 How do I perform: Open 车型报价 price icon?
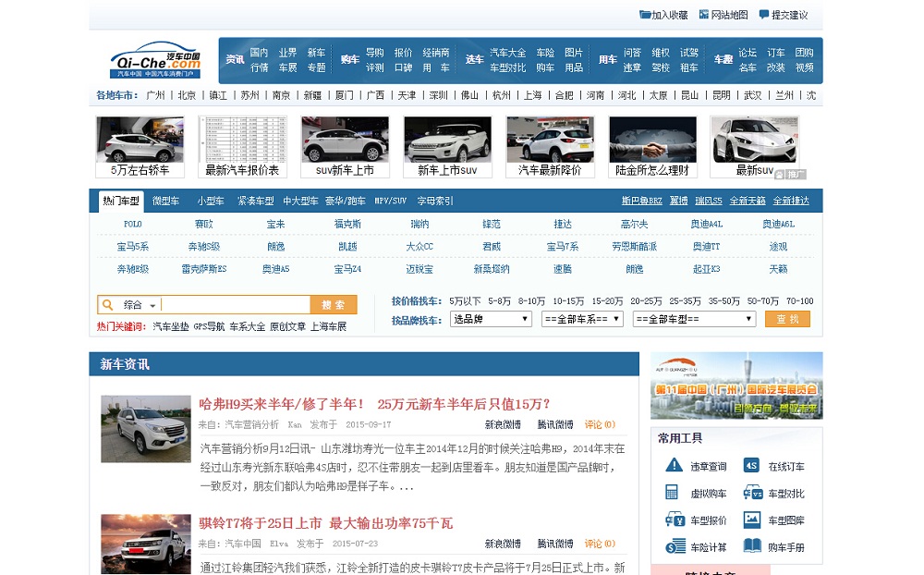click(675, 520)
